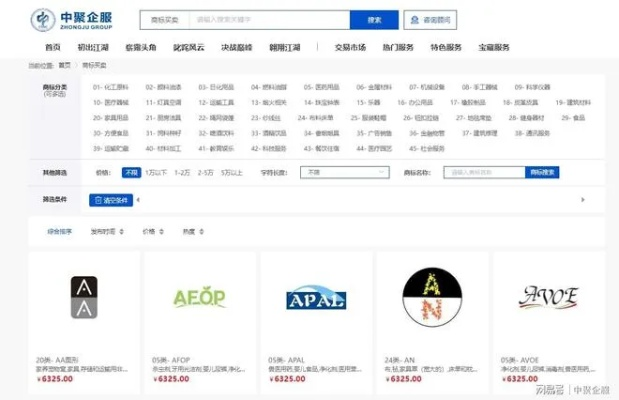This screenshot has width=619, height=400.
Task: Open the green AFOP trademark image
Action: pos(199,297)
